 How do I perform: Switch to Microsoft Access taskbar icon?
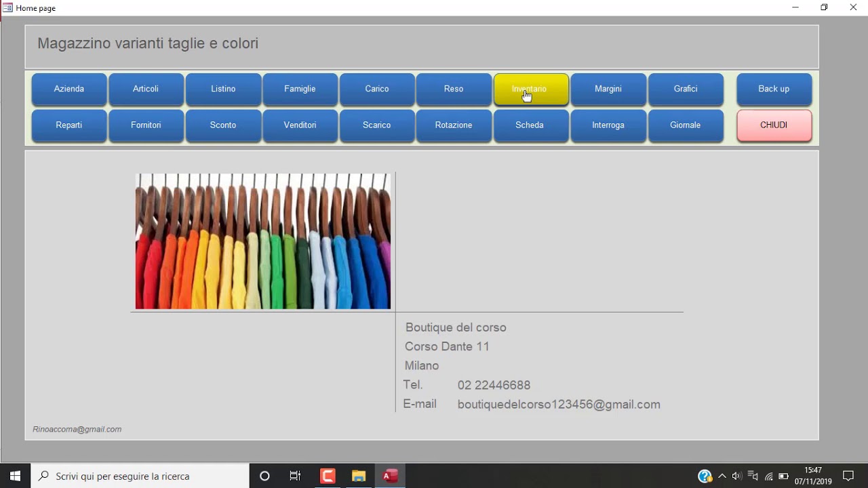tap(390, 476)
